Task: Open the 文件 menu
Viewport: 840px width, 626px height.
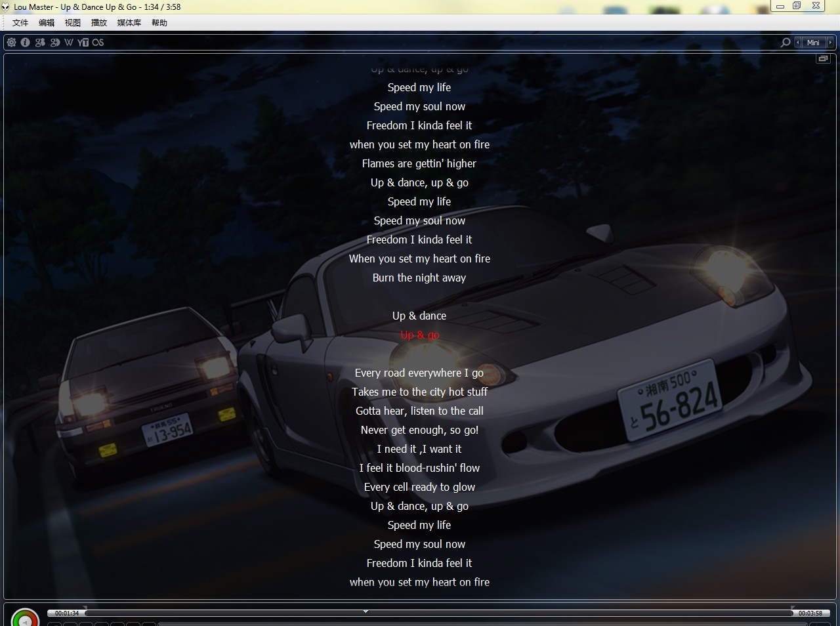Action: (x=20, y=23)
